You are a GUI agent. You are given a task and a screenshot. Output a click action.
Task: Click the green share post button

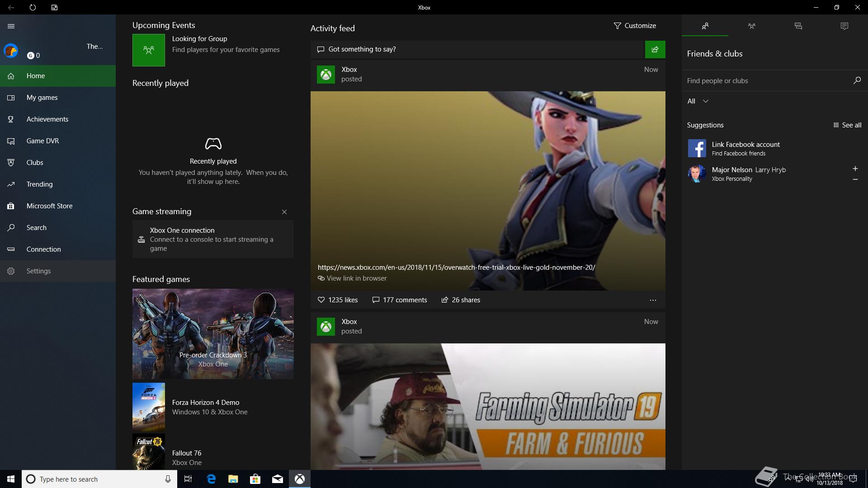655,49
